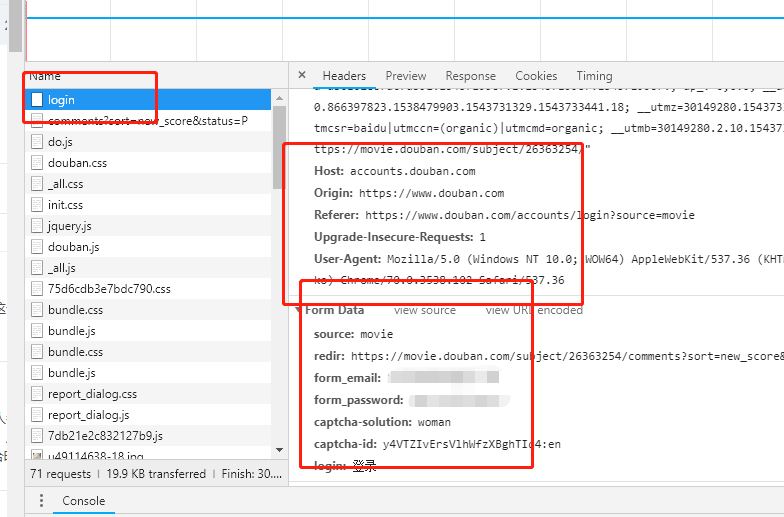Click the Referer header line
The width and height of the screenshot is (784, 517).
(x=504, y=215)
